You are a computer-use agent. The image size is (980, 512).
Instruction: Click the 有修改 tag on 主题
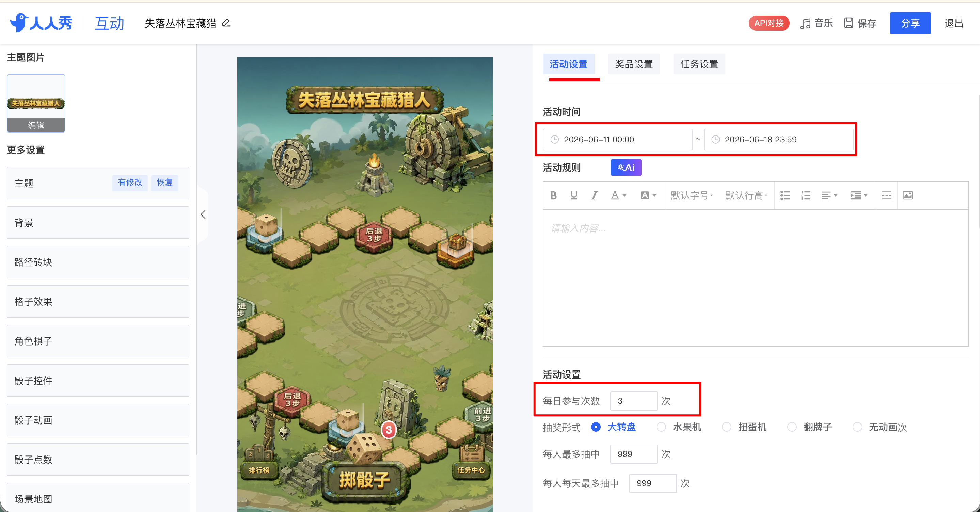(x=130, y=182)
